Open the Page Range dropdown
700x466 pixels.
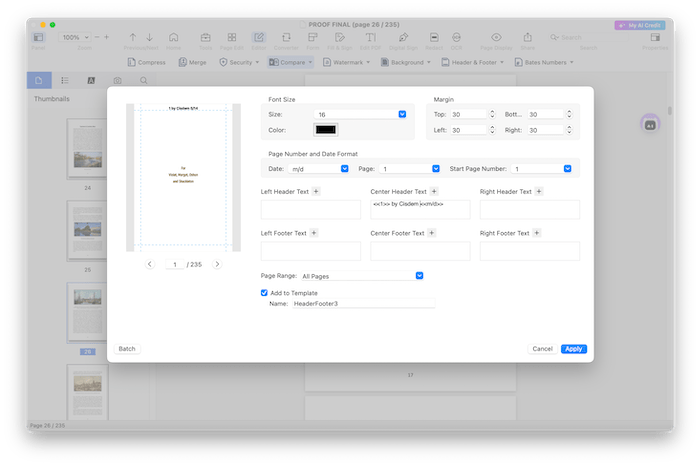(420, 275)
